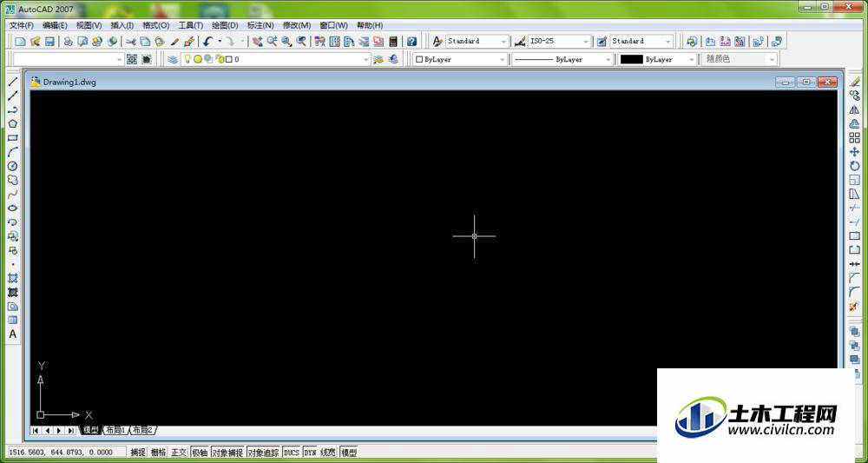Select the Revision Cloud tool
The height and width of the screenshot is (463, 868).
coord(13,180)
